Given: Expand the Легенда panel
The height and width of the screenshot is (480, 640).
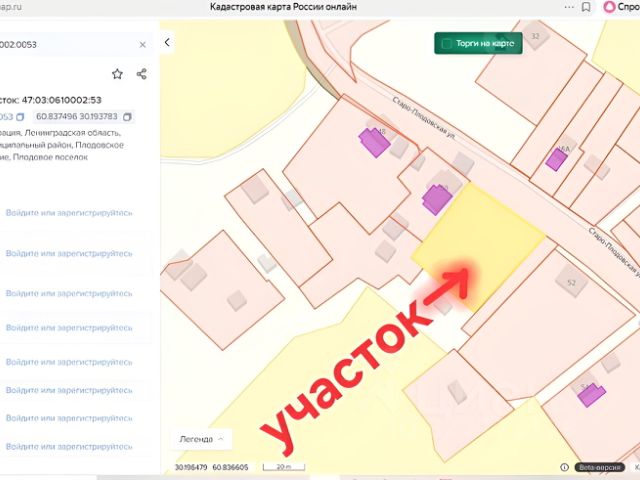Looking at the screenshot, I should pyautogui.click(x=201, y=439).
